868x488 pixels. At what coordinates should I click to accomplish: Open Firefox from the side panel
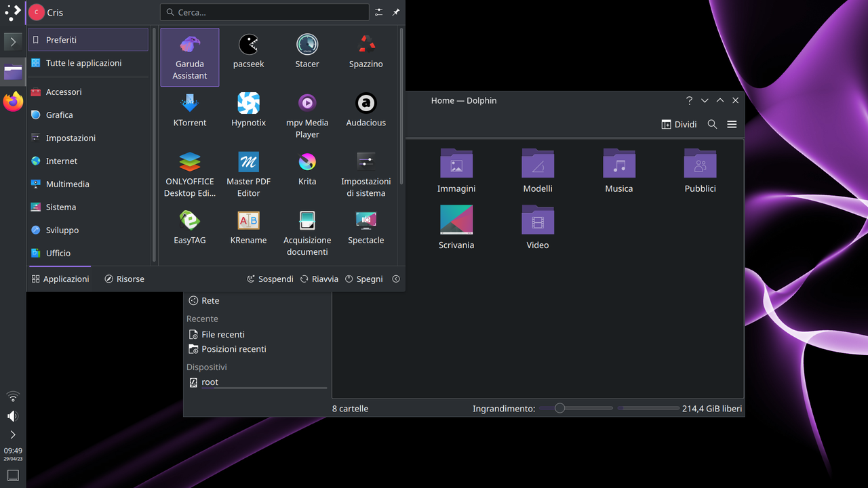click(x=13, y=102)
